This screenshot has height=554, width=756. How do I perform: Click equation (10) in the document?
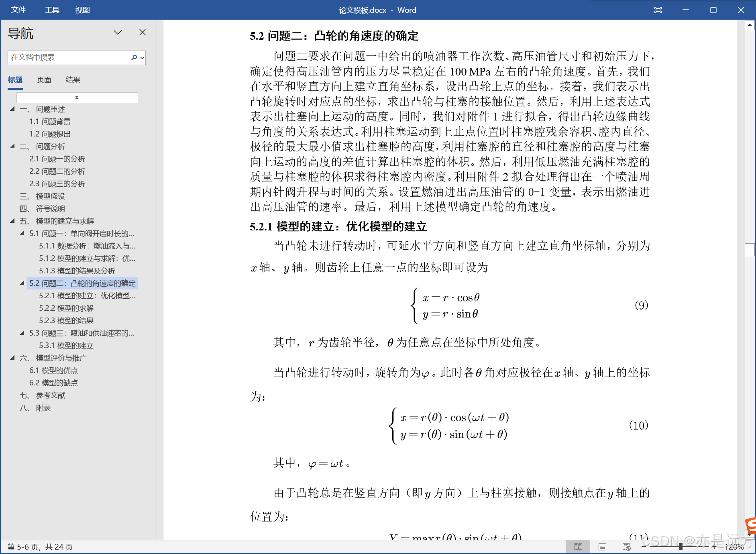tap(449, 426)
